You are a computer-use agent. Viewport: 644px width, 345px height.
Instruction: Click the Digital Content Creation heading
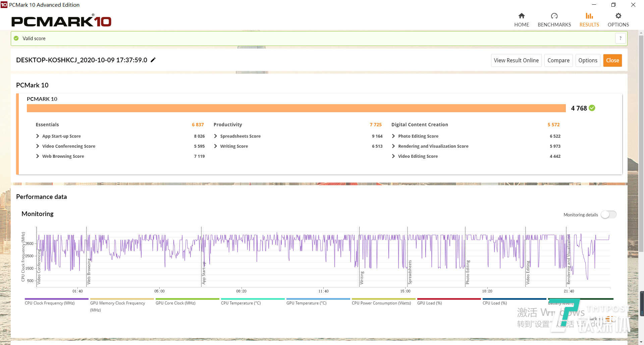(420, 125)
